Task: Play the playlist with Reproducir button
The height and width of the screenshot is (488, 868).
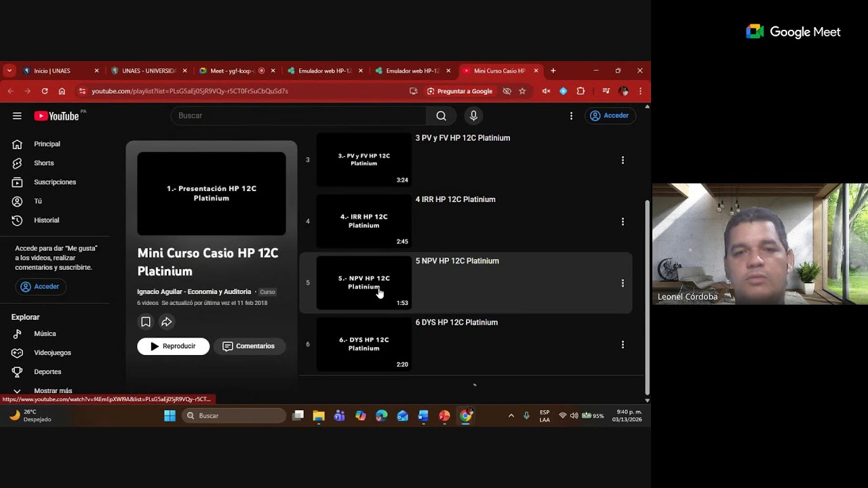Action: coord(173,346)
